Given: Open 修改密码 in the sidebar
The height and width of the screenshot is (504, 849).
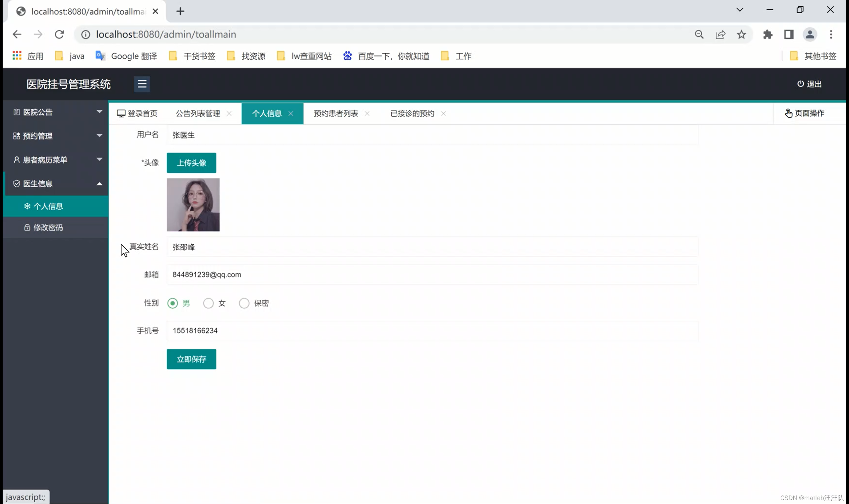Looking at the screenshot, I should click(x=47, y=227).
